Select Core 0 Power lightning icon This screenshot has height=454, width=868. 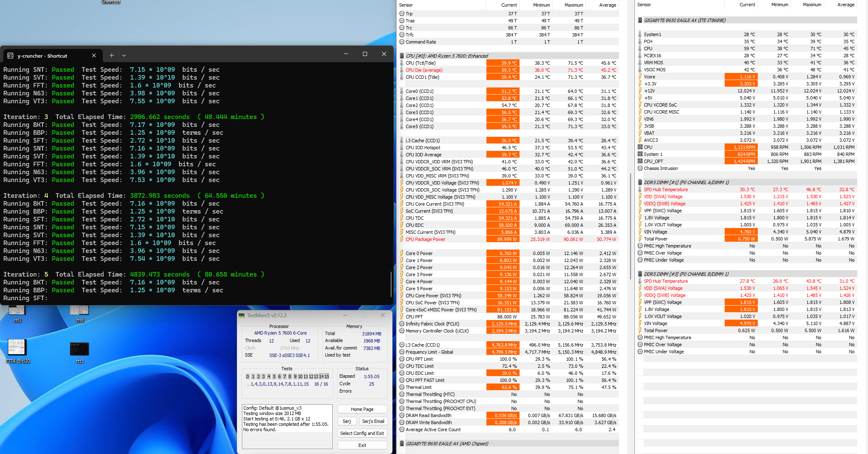[x=402, y=253]
